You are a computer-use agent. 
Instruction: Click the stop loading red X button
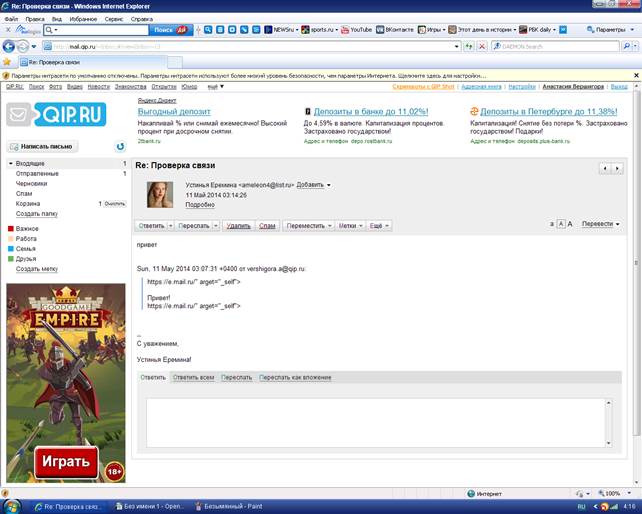pos(482,46)
